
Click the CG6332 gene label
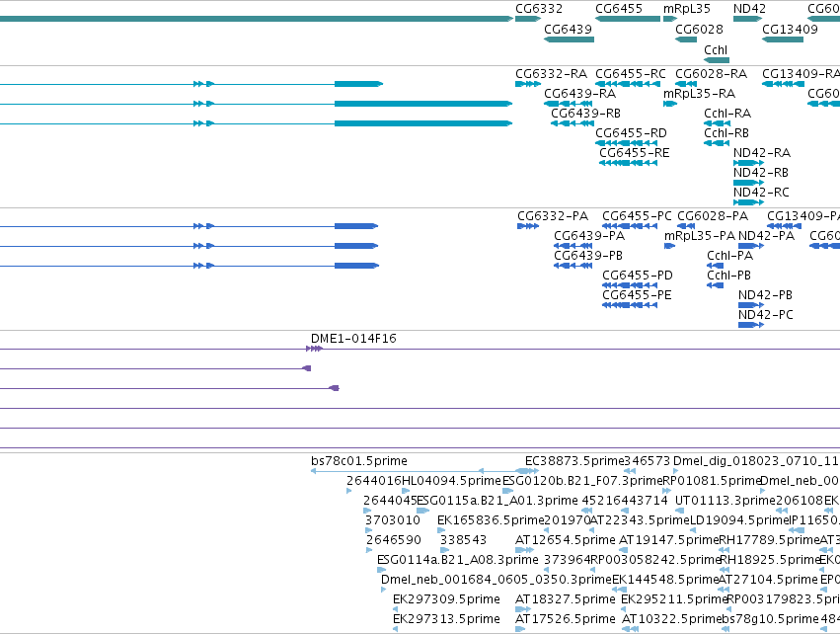click(x=539, y=9)
